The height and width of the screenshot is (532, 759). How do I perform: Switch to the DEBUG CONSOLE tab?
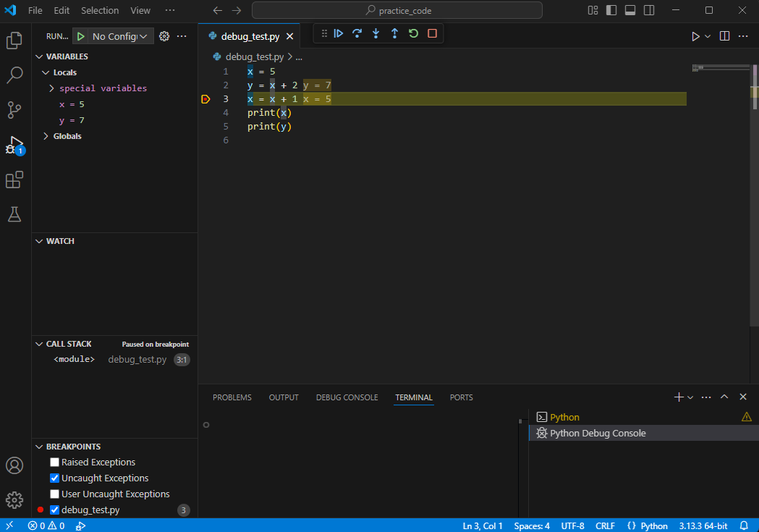coord(347,397)
